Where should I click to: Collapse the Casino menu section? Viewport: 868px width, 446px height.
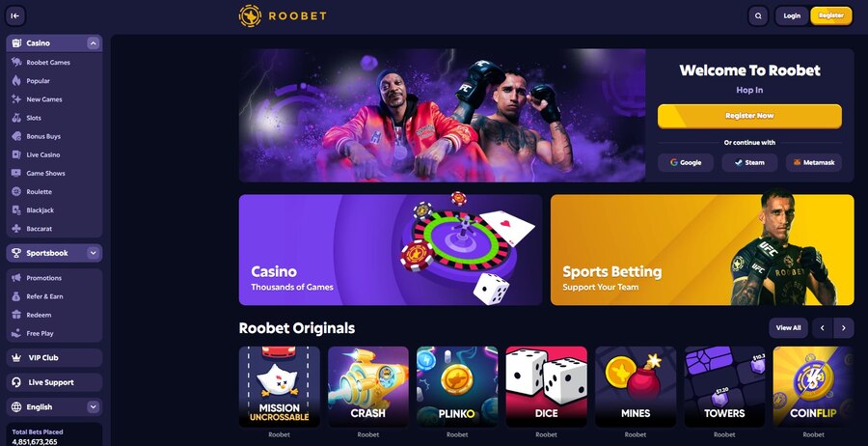coord(93,43)
